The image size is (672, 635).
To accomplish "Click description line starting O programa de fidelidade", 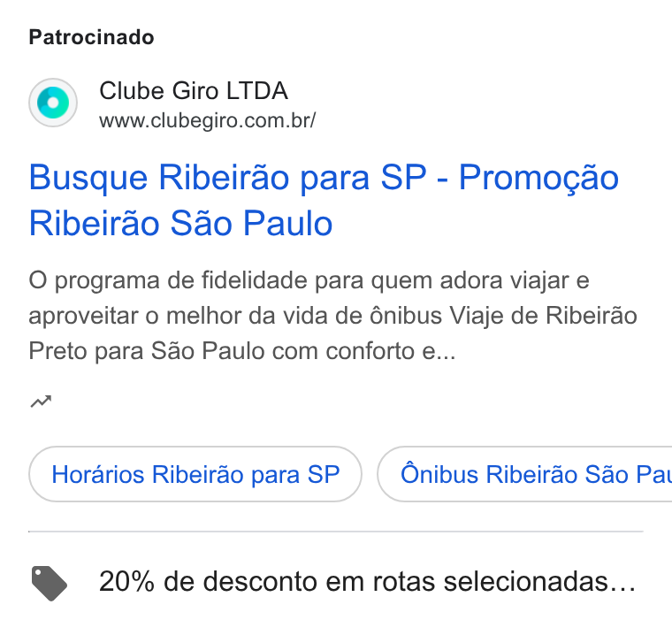I will pyautogui.click(x=309, y=281).
